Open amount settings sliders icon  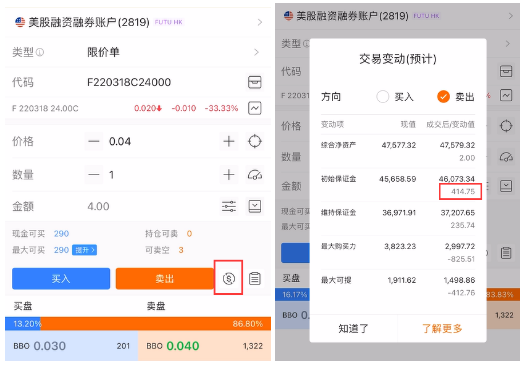coord(229,206)
